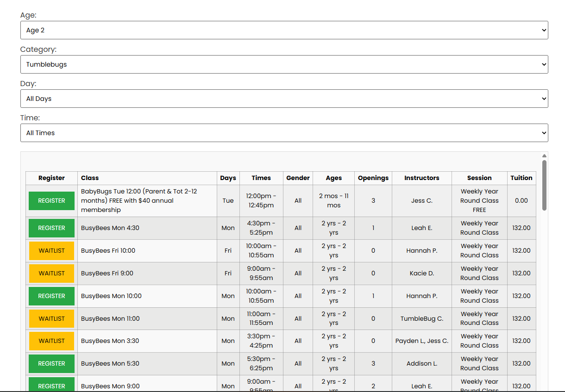Click the class name BusyBees Mon 4:30

pos(110,228)
